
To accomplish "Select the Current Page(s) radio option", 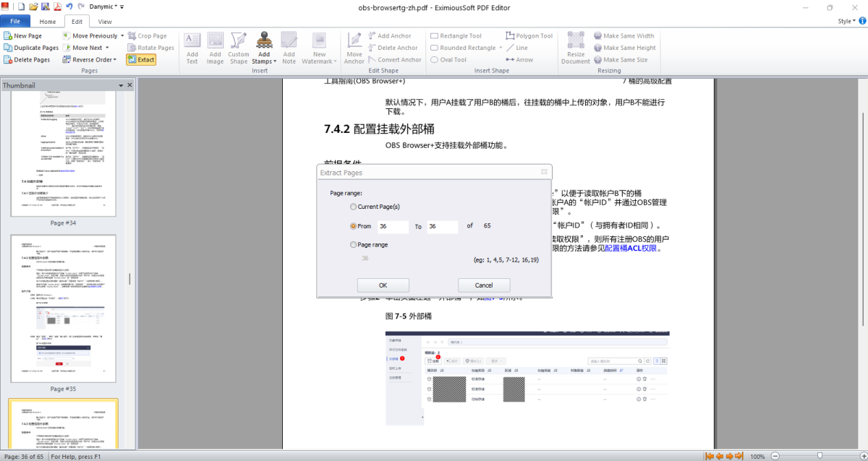I will (354, 207).
